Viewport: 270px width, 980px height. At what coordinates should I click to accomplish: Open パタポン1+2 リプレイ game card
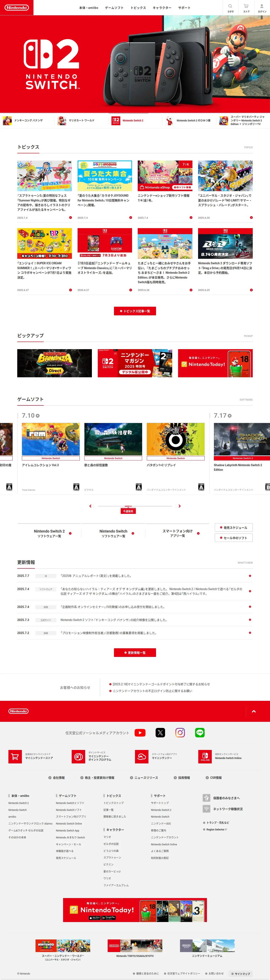click(176, 458)
